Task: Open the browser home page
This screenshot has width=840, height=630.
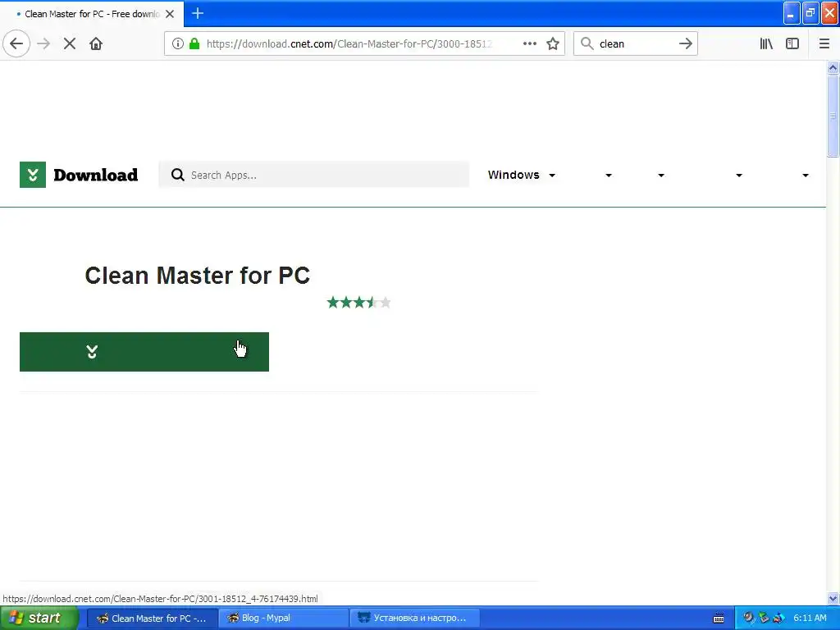Action: [x=96, y=43]
